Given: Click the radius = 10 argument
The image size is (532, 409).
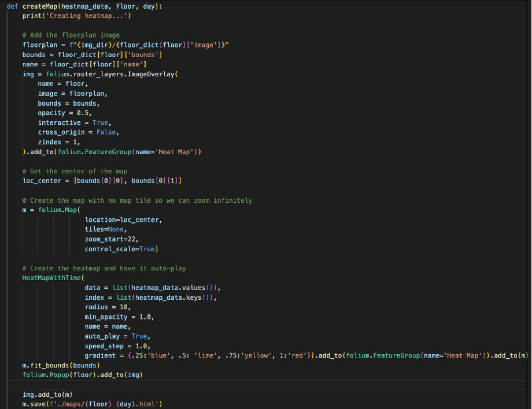Looking at the screenshot, I should pyautogui.click(x=108, y=307).
